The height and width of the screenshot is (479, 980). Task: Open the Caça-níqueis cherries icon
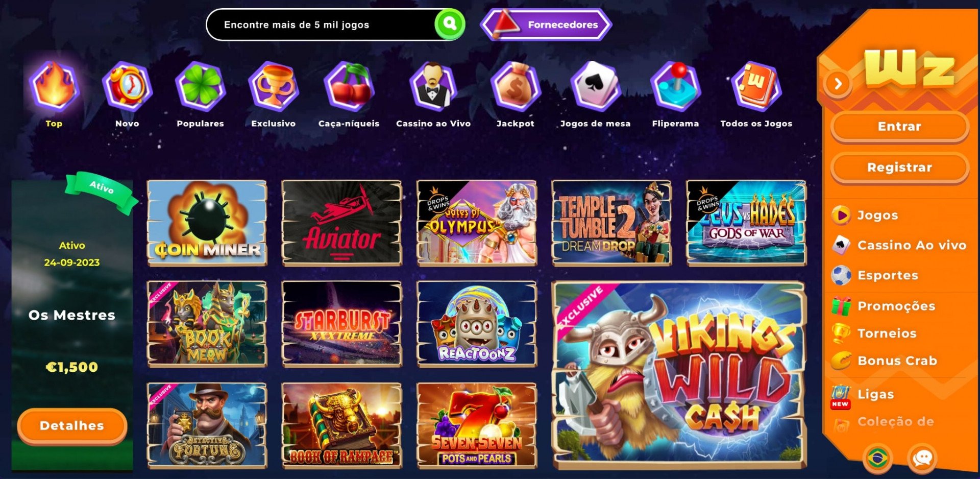[349, 86]
